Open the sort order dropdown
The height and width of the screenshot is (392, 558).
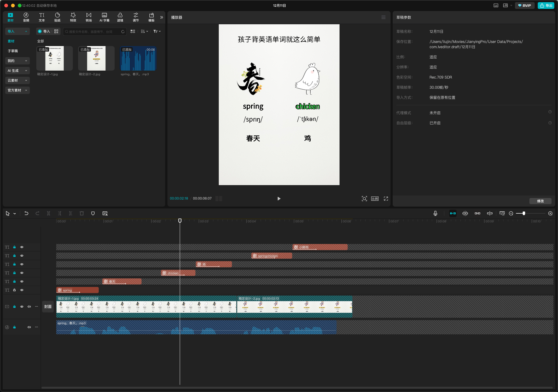point(144,31)
